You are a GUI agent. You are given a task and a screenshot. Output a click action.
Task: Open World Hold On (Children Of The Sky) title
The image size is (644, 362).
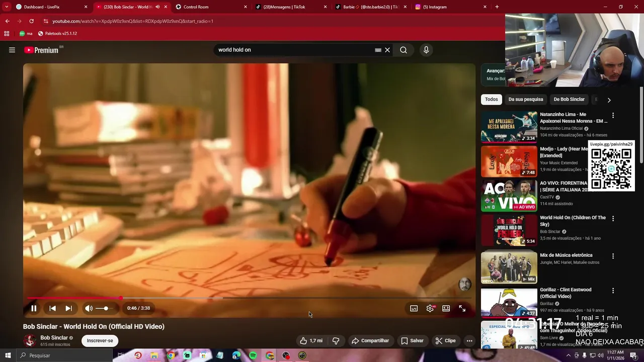pos(573,221)
